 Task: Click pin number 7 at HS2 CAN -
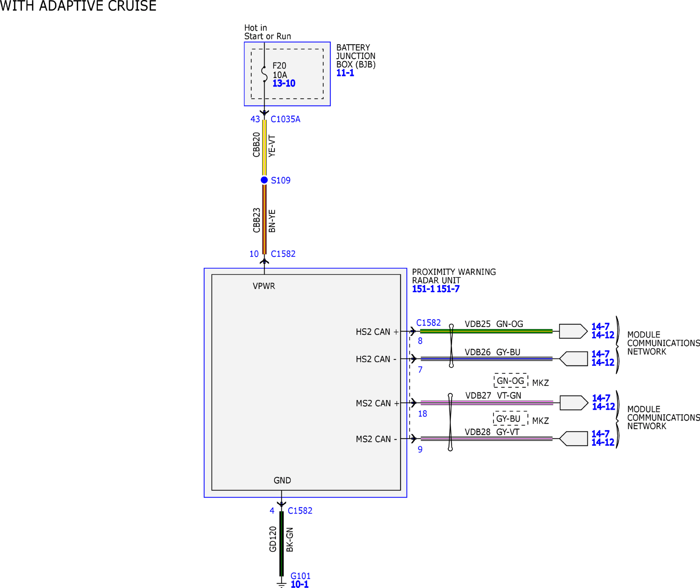click(x=420, y=370)
